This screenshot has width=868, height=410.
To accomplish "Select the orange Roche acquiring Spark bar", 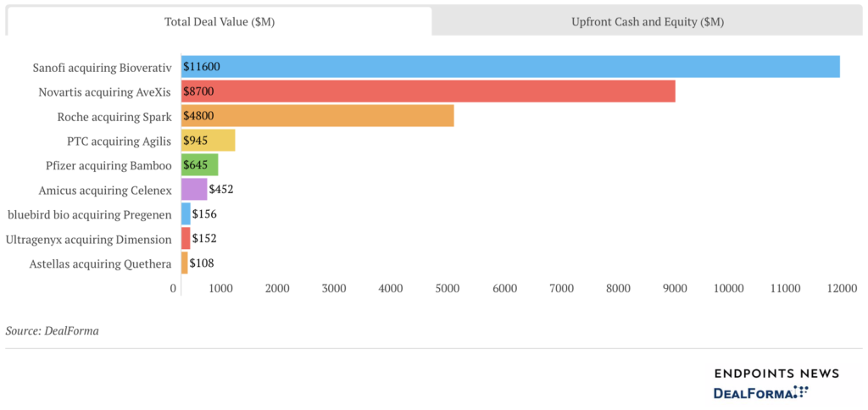I will point(317,116).
